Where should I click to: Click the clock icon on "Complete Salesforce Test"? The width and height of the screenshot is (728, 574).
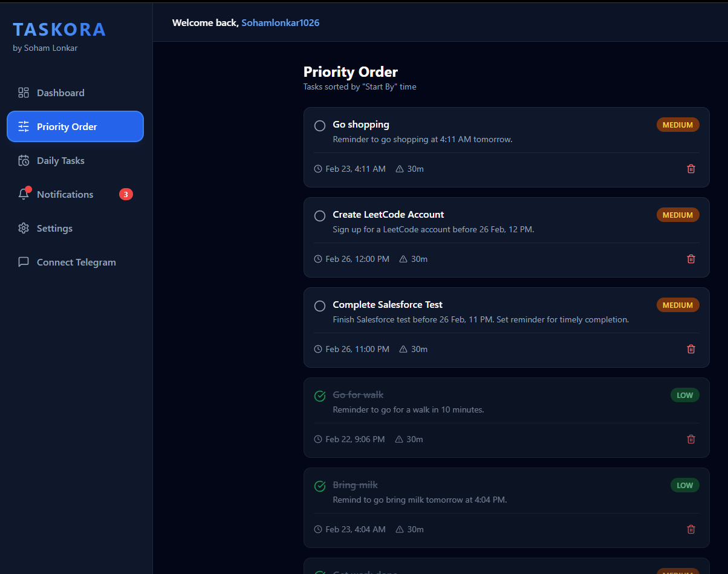click(x=317, y=349)
